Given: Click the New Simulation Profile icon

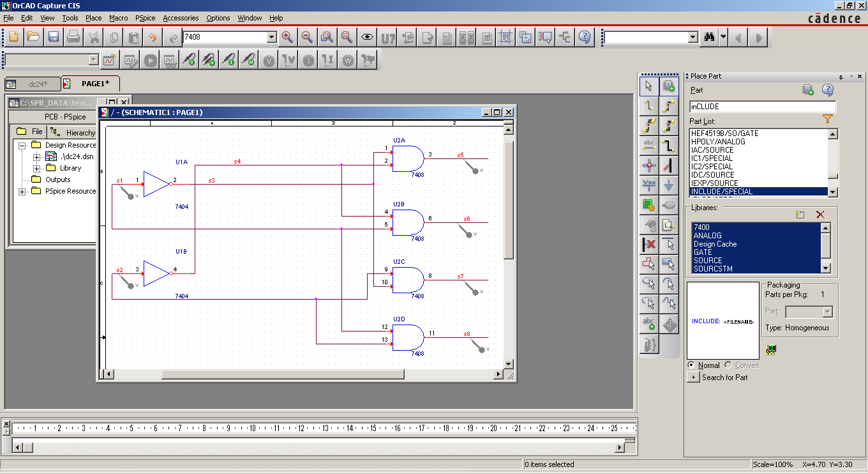Looking at the screenshot, I should click(x=109, y=61).
